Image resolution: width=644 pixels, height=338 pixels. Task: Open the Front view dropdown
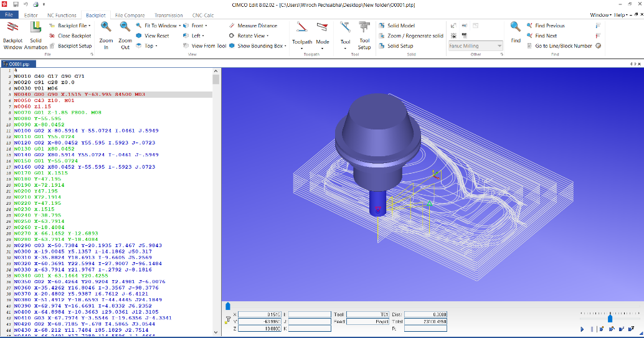click(195, 26)
